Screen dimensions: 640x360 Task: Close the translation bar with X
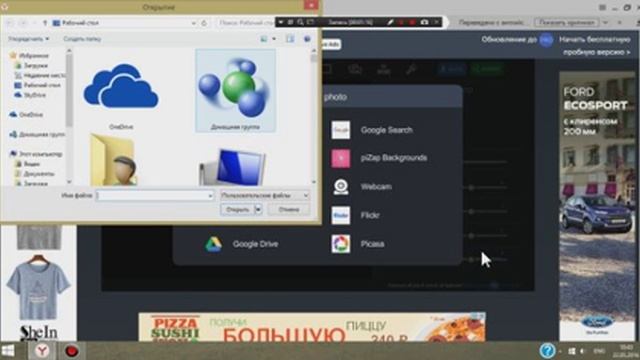click(x=620, y=22)
